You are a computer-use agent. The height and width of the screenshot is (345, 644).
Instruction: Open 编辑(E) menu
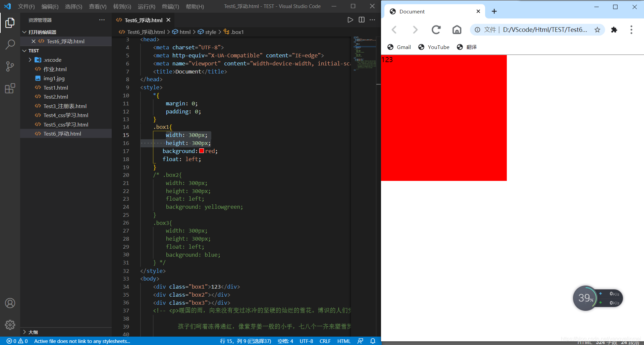click(x=50, y=6)
